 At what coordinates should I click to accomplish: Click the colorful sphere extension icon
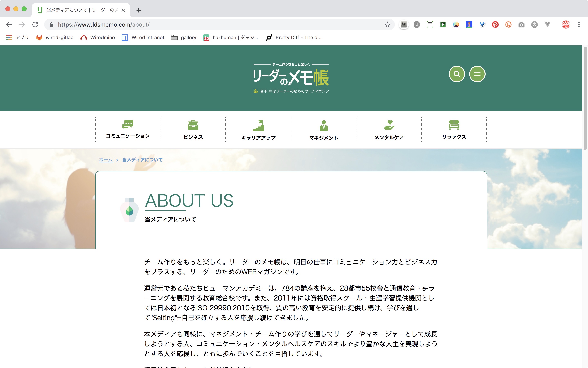(456, 25)
